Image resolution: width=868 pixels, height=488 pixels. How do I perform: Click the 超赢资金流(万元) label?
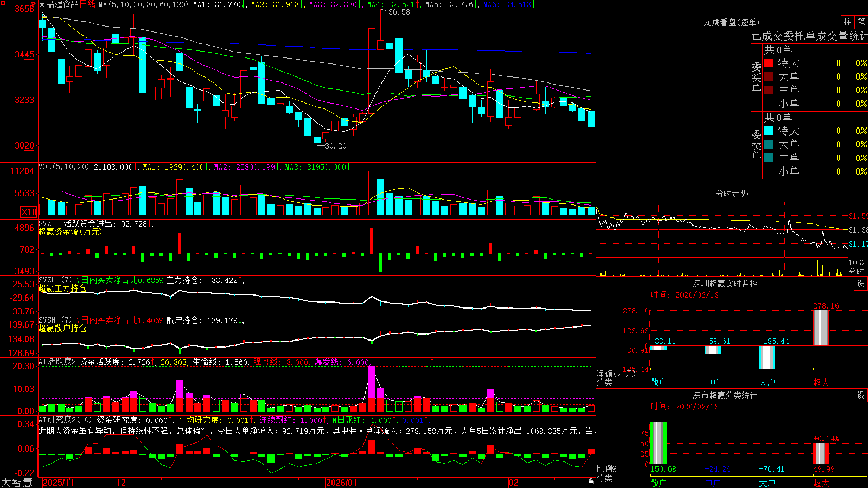click(x=70, y=232)
